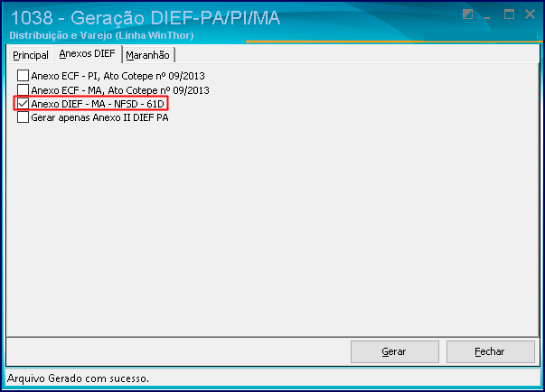Click the Fechar button
The width and height of the screenshot is (545, 392).
point(490,351)
